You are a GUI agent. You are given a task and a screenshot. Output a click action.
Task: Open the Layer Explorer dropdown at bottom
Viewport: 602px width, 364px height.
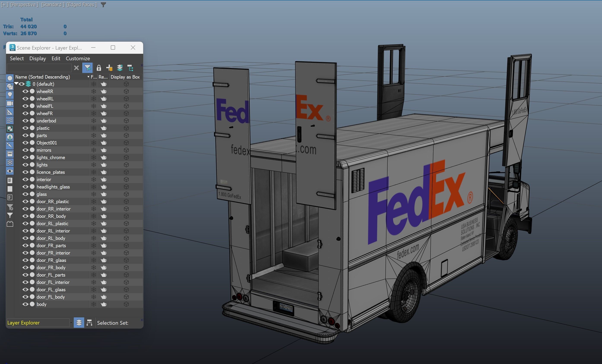(71, 323)
